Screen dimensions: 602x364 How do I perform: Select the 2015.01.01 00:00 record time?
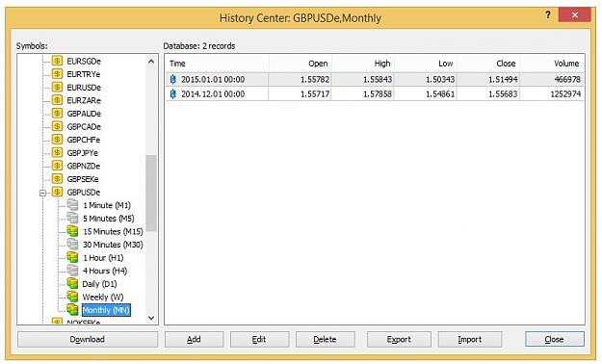213,80
